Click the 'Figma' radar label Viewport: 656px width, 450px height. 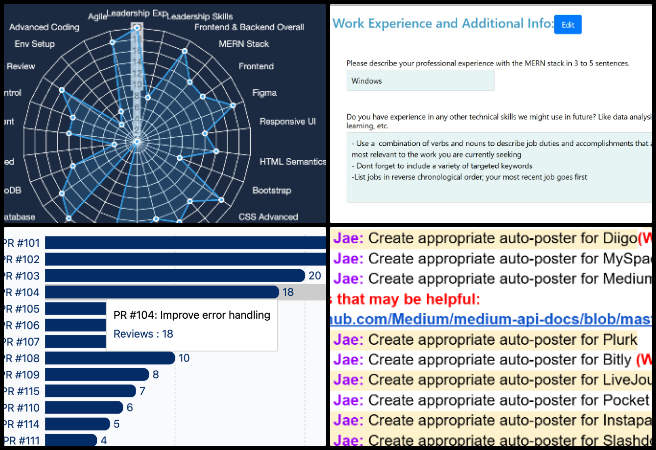point(264,92)
